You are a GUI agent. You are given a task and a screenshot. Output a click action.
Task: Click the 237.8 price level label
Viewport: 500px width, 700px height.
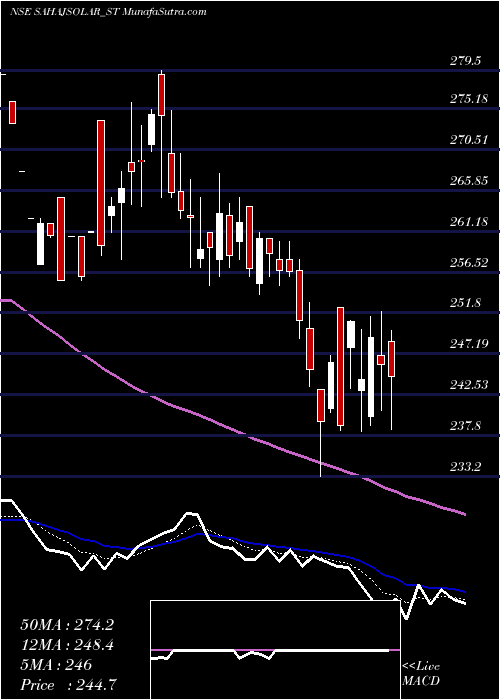point(465,426)
